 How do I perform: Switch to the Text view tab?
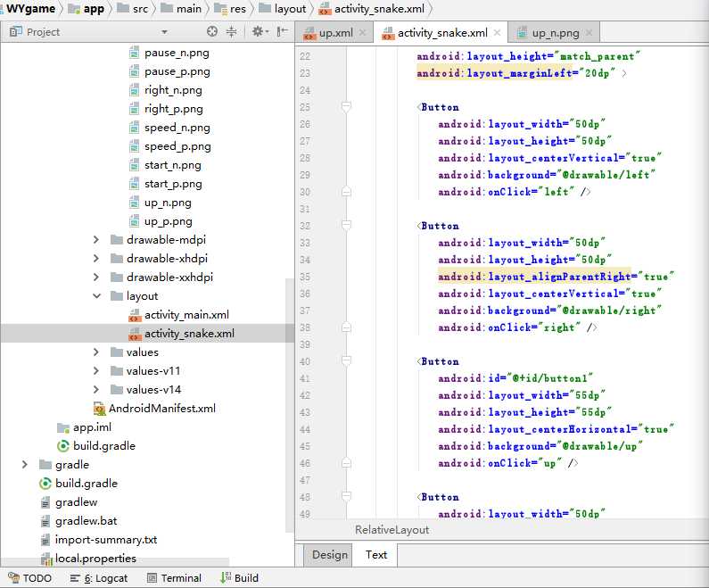click(x=375, y=555)
